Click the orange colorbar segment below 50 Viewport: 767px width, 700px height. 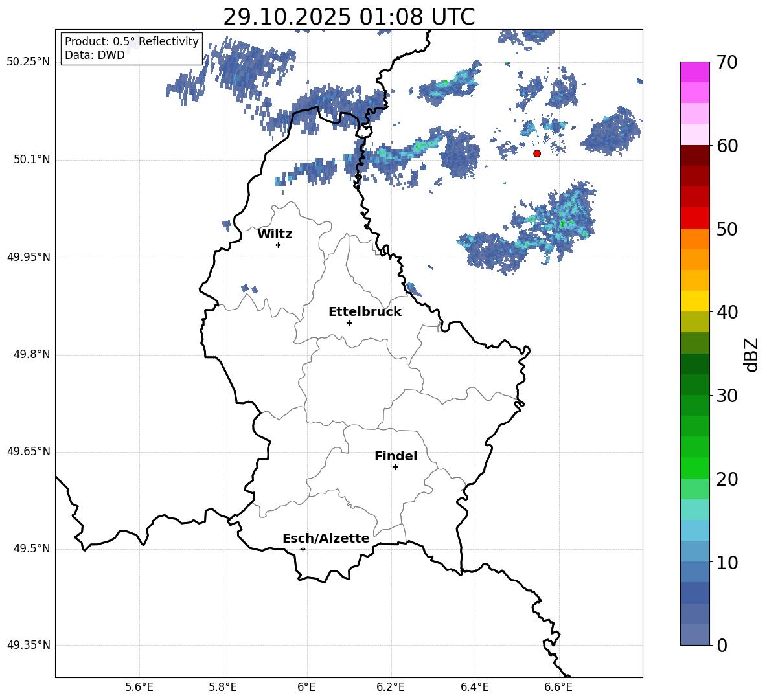point(695,238)
